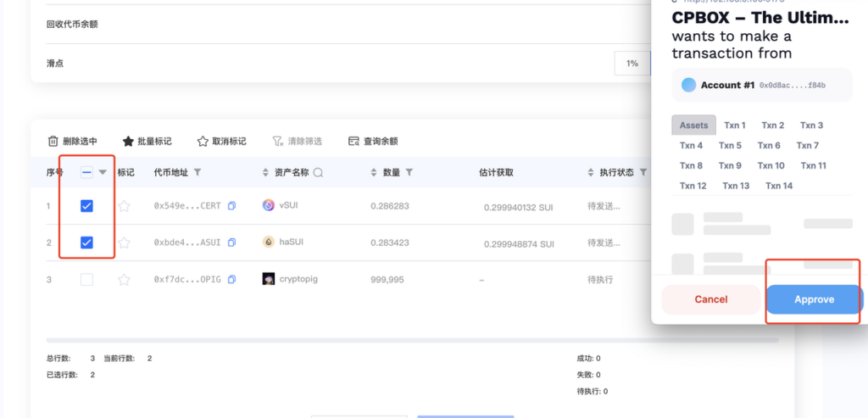Click the 查询余额 label

[x=381, y=142]
